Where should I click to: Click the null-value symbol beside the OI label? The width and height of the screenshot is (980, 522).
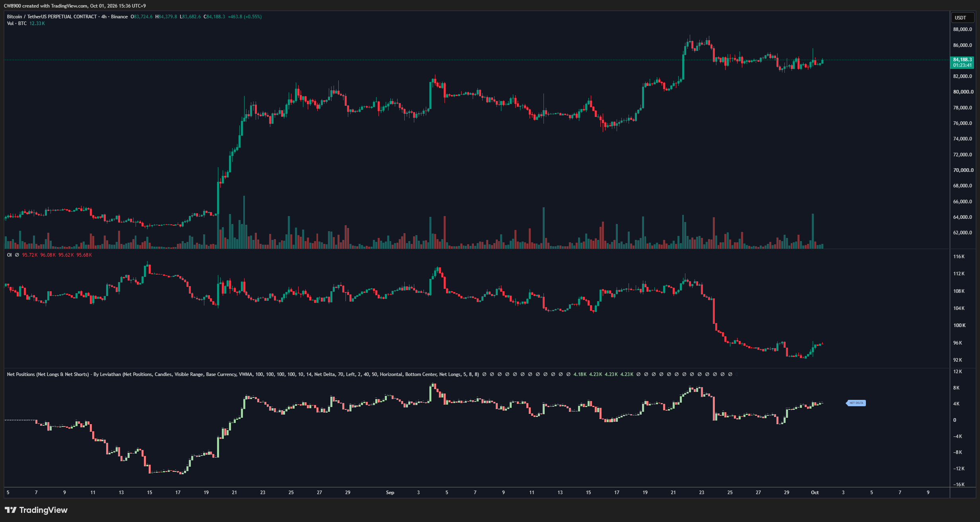(17, 255)
